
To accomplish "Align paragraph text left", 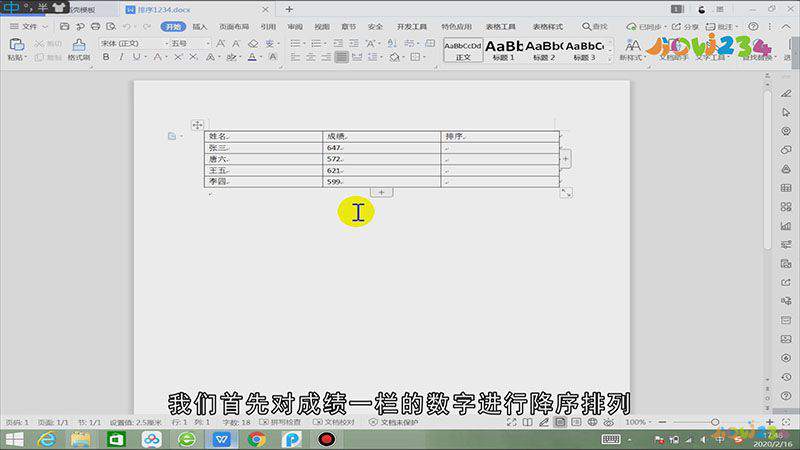I will click(295, 57).
